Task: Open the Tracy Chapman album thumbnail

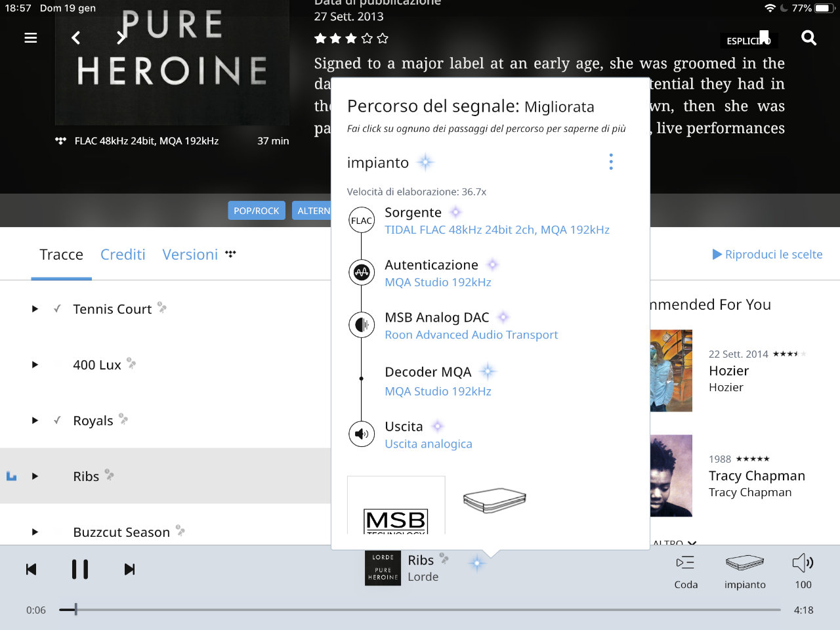Action: (671, 476)
